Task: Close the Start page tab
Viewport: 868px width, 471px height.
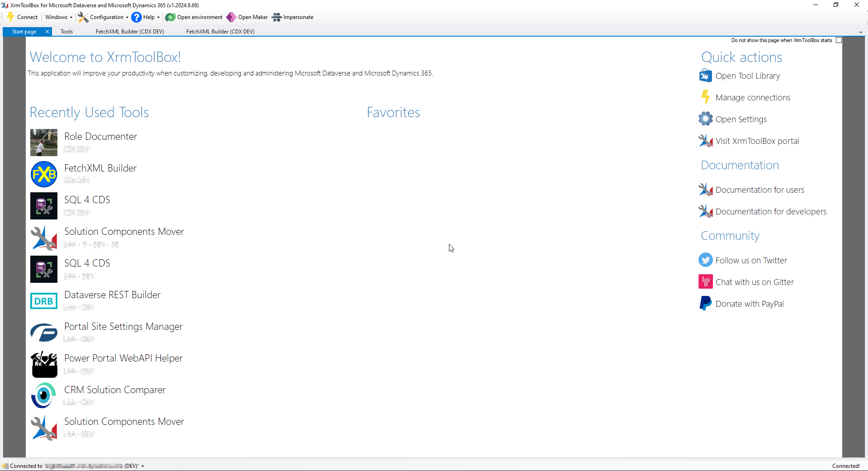Action: point(47,32)
